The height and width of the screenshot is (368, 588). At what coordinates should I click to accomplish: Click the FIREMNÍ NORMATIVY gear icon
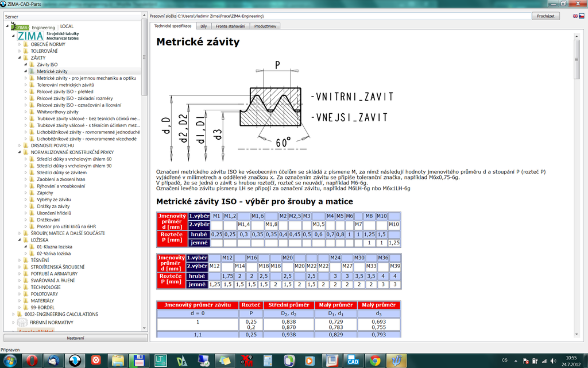pyautogui.click(x=22, y=322)
